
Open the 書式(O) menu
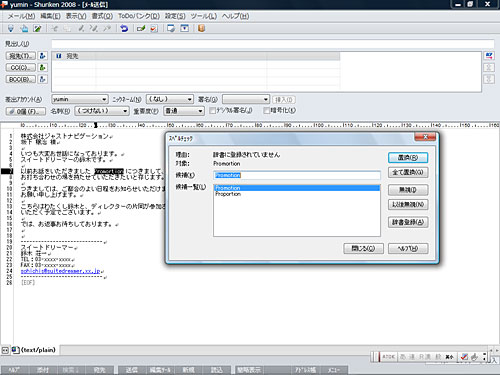click(x=102, y=16)
